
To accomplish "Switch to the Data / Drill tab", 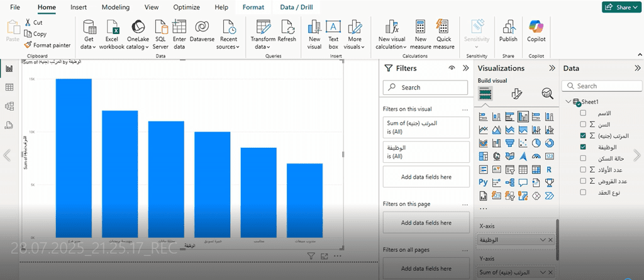I will pos(296,8).
